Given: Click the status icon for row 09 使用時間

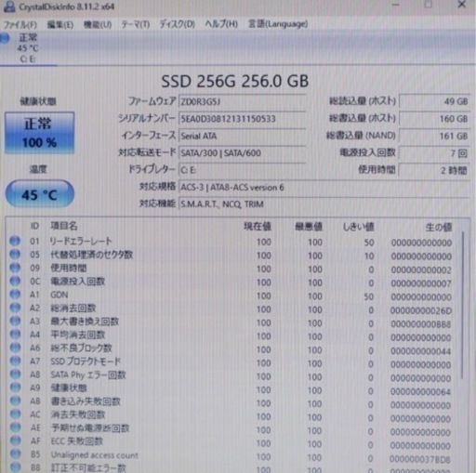Looking at the screenshot, I should [x=15, y=268].
